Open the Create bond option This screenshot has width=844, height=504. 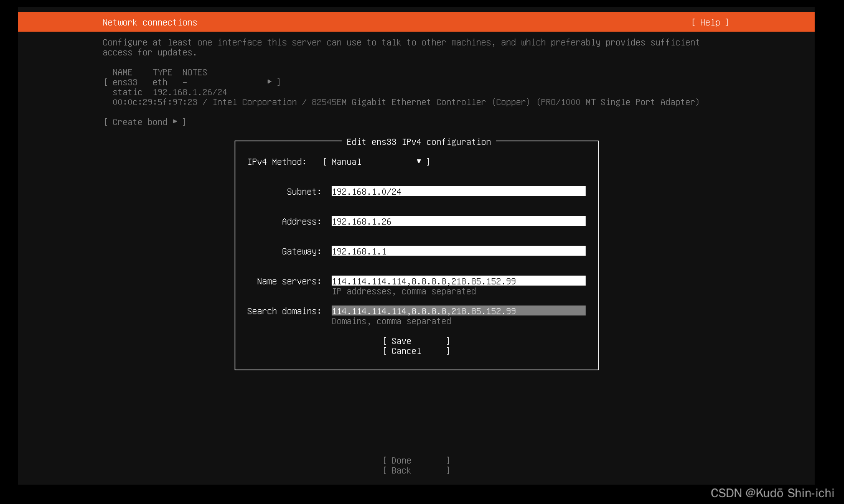pyautogui.click(x=145, y=122)
